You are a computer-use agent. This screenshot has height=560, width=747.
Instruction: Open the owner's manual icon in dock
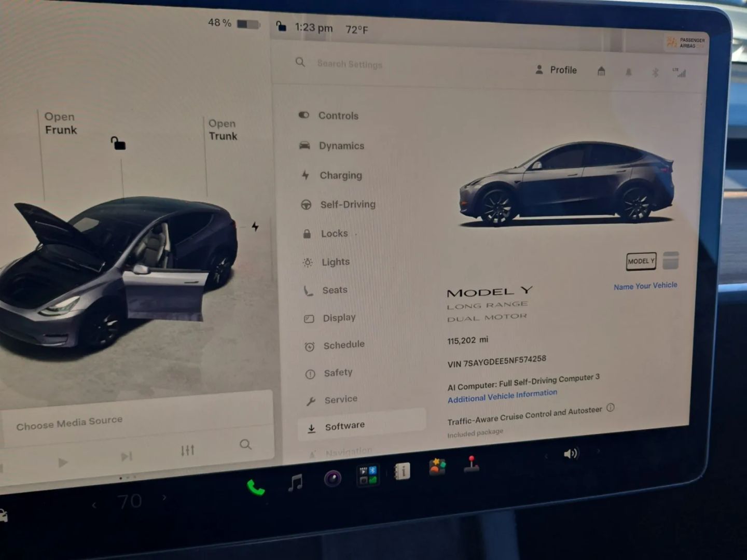pyautogui.click(x=402, y=471)
